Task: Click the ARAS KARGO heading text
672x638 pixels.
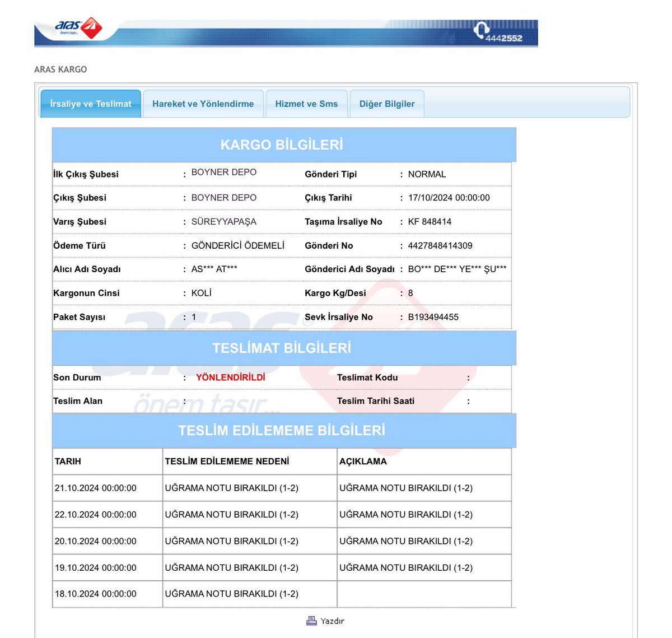Action: pyautogui.click(x=60, y=69)
